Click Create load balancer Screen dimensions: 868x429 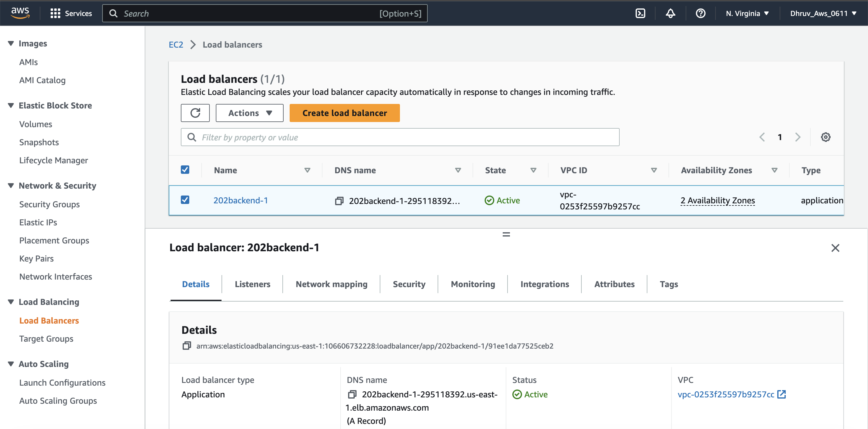pyautogui.click(x=344, y=113)
